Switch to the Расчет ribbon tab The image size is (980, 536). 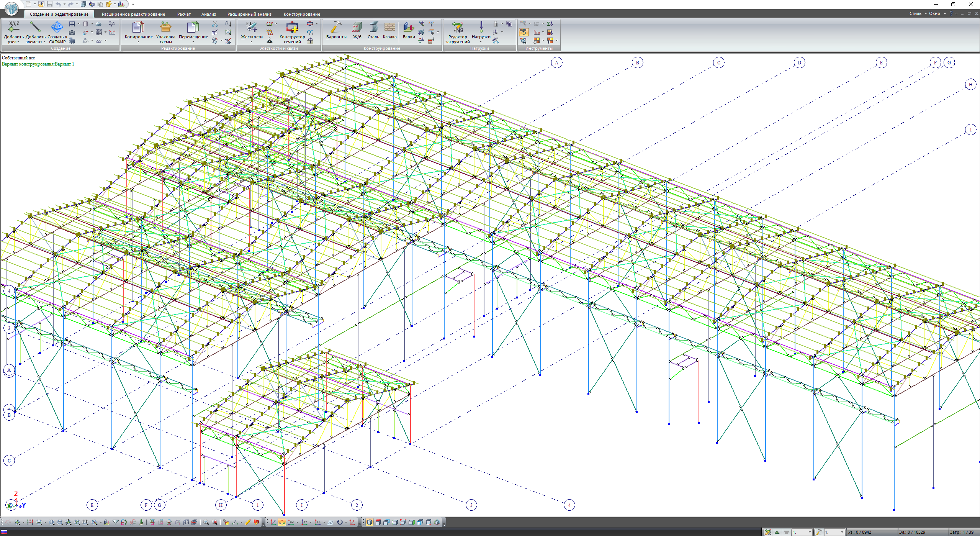184,14
